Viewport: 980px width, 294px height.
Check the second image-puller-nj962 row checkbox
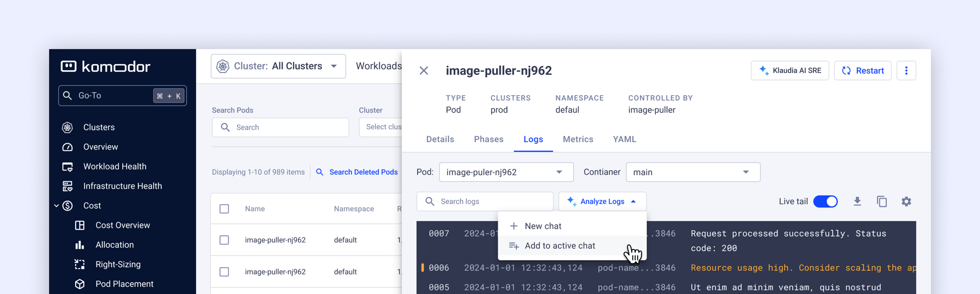pos(224,272)
